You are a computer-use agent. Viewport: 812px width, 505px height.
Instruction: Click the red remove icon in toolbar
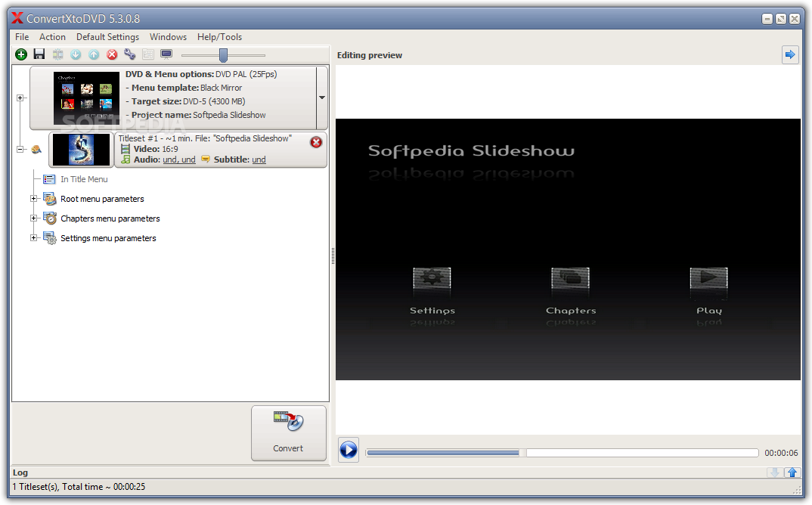pos(112,54)
